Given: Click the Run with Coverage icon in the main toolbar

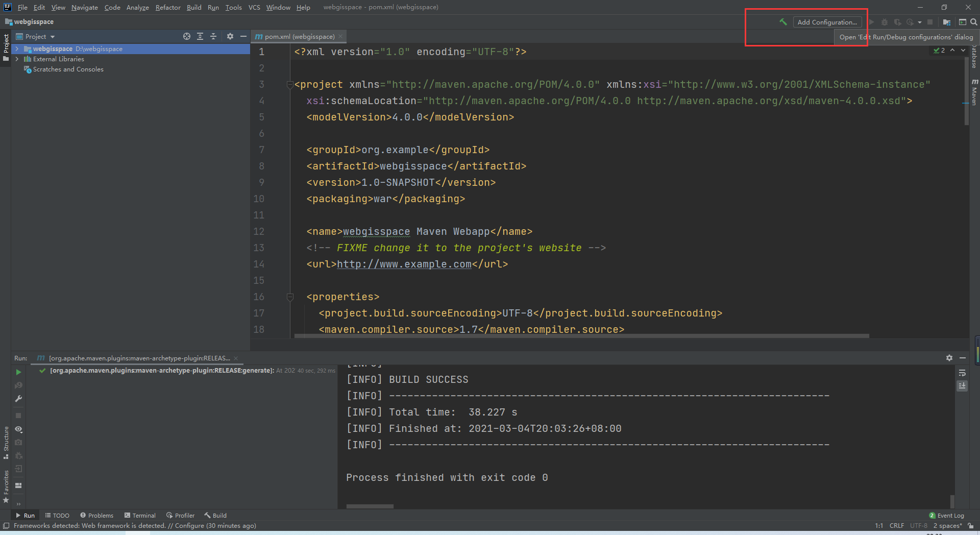Looking at the screenshot, I should (897, 22).
